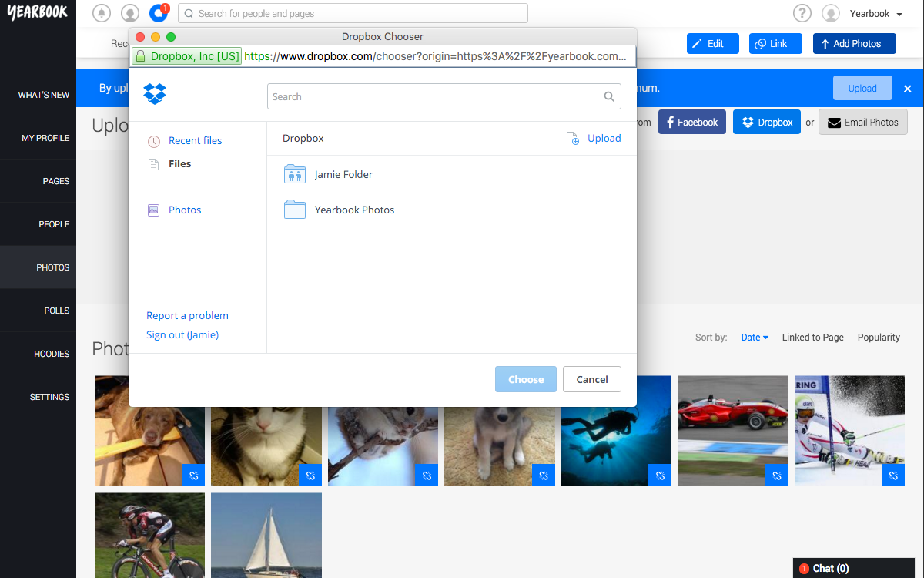Viewport: 924px width, 578px height.
Task: Sort photos by Linked to Page
Action: 813,337
